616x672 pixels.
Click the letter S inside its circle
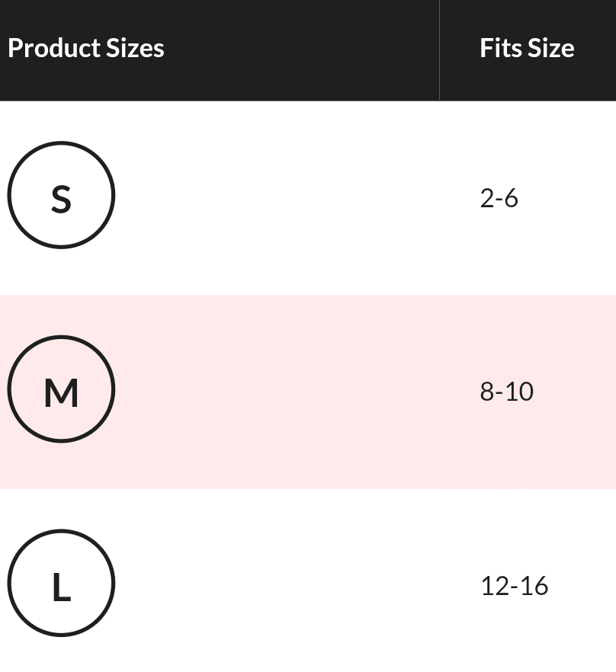coord(61,198)
